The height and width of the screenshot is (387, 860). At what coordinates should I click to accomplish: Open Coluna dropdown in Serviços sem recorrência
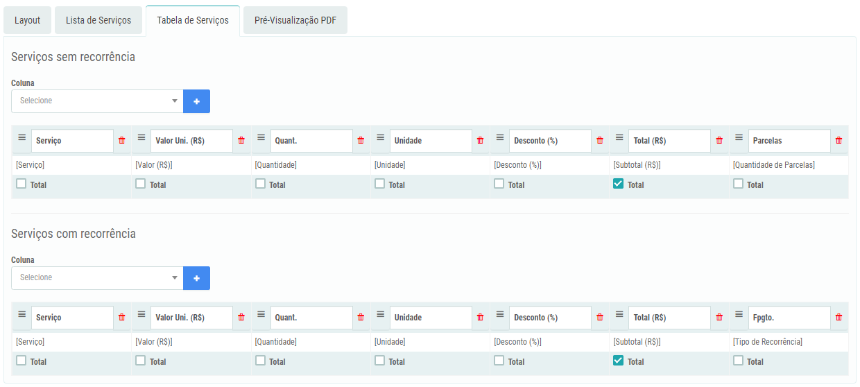97,101
